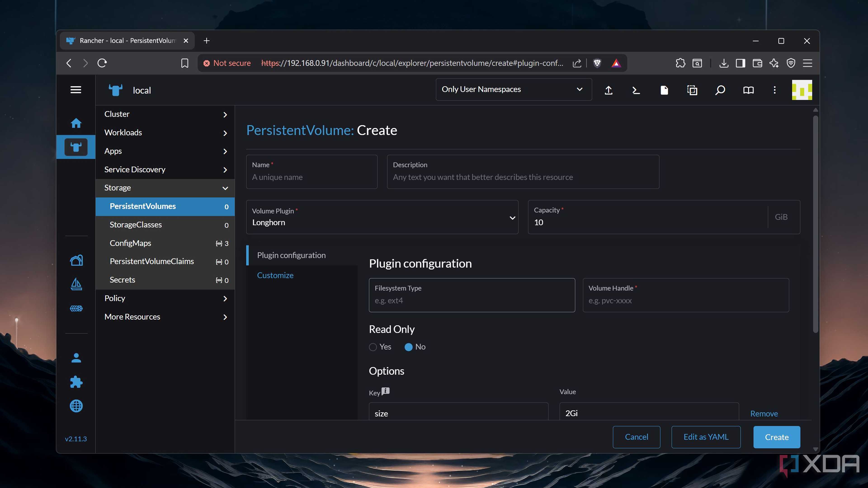Expand the Service Discovery section
868x488 pixels.
(x=165, y=170)
